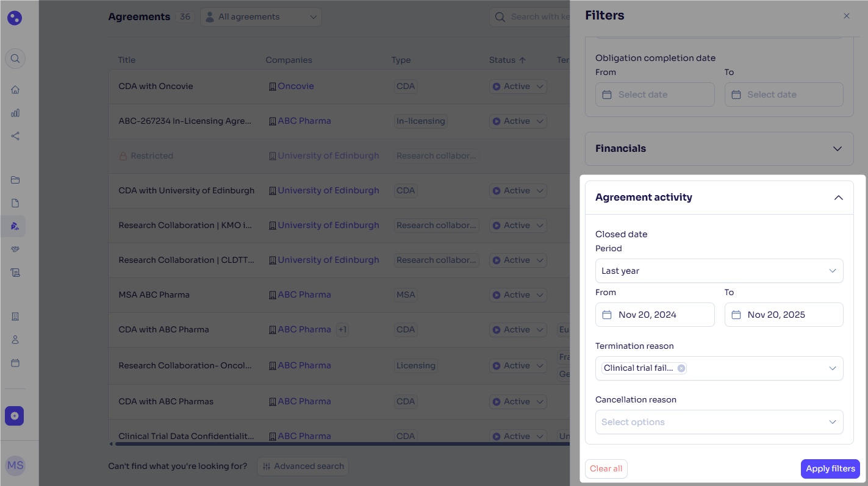The width and height of the screenshot is (868, 486).
Task: Click the Clear all button
Action: (x=606, y=468)
